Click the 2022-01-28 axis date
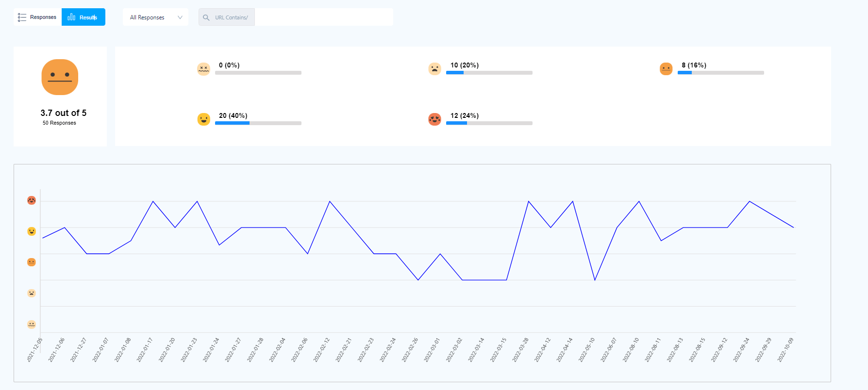The height and width of the screenshot is (390, 868). pos(255,350)
